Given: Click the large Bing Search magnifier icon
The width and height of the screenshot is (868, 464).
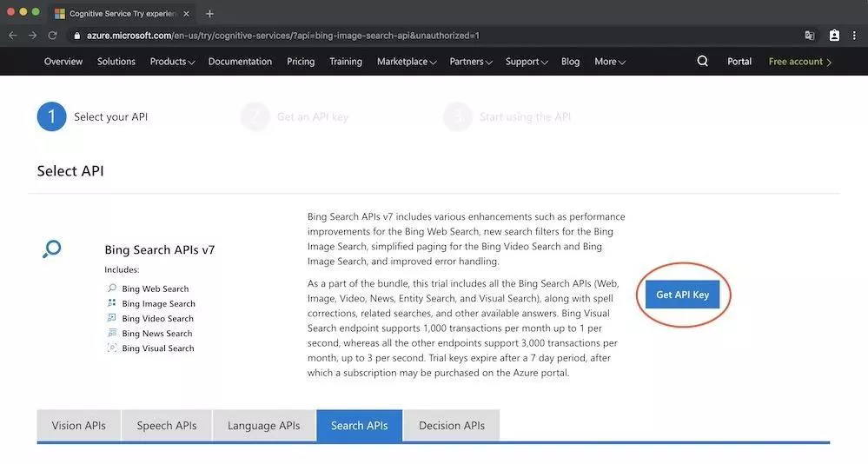Looking at the screenshot, I should (x=52, y=249).
